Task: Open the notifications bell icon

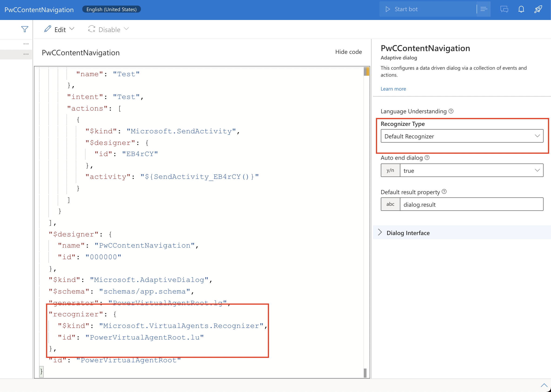Action: (x=521, y=9)
